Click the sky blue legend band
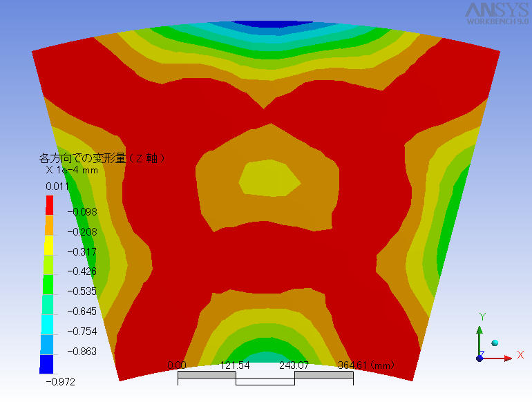The width and height of the screenshot is (532, 402). 47,345
